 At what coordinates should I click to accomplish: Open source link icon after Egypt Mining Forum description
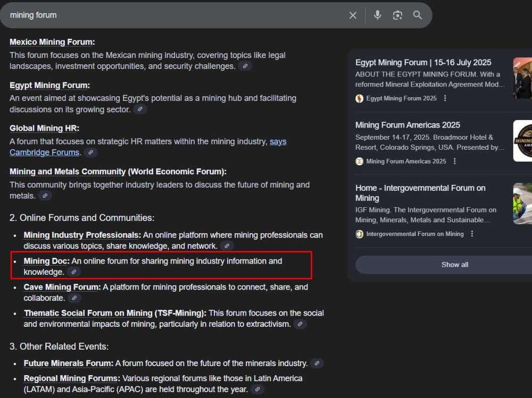pyautogui.click(x=140, y=109)
